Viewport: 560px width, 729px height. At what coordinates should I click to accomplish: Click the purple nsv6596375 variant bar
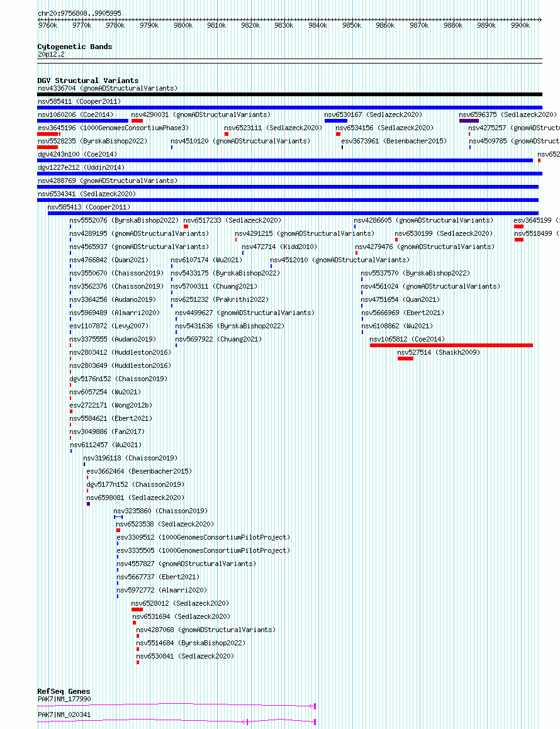click(x=469, y=121)
